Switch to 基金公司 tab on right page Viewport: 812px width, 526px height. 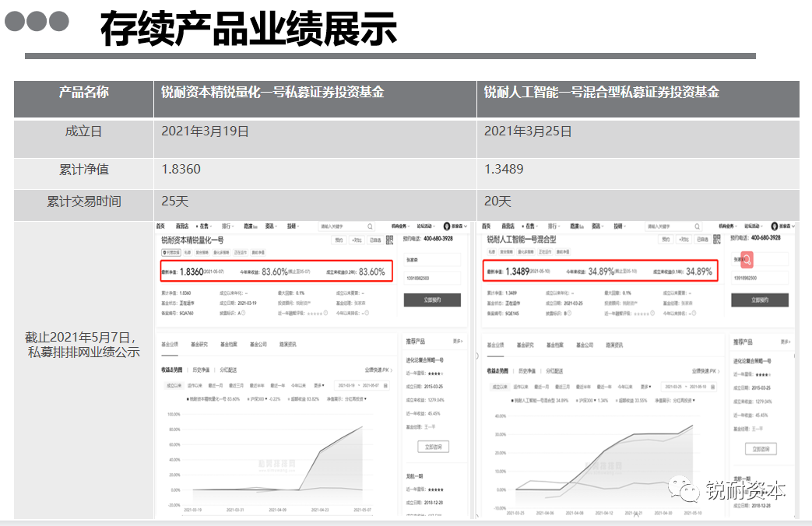click(x=585, y=345)
